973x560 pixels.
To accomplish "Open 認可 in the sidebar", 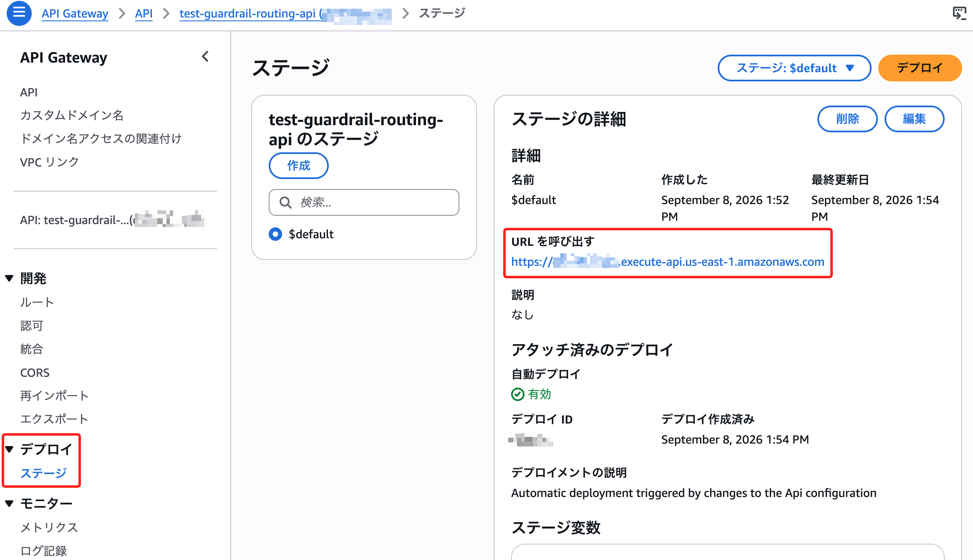I will 32,325.
